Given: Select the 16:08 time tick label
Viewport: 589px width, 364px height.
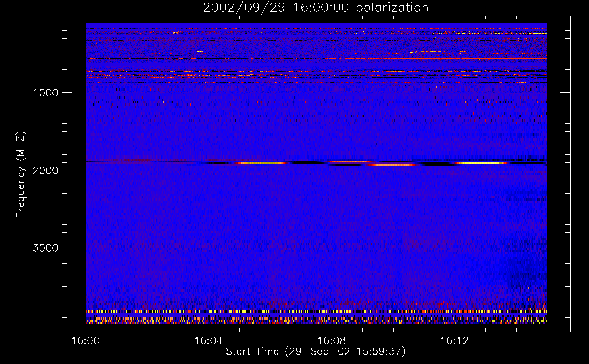Looking at the screenshot, I should [331, 341].
